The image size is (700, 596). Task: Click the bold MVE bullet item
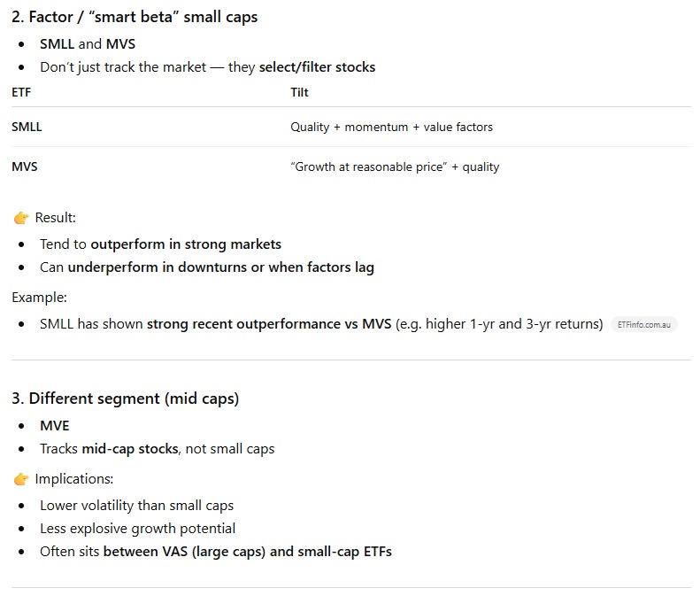[x=55, y=426]
